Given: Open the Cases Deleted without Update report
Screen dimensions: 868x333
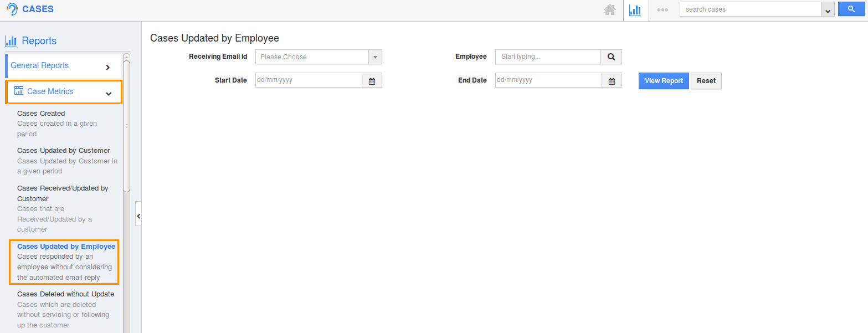Looking at the screenshot, I should [x=65, y=294].
